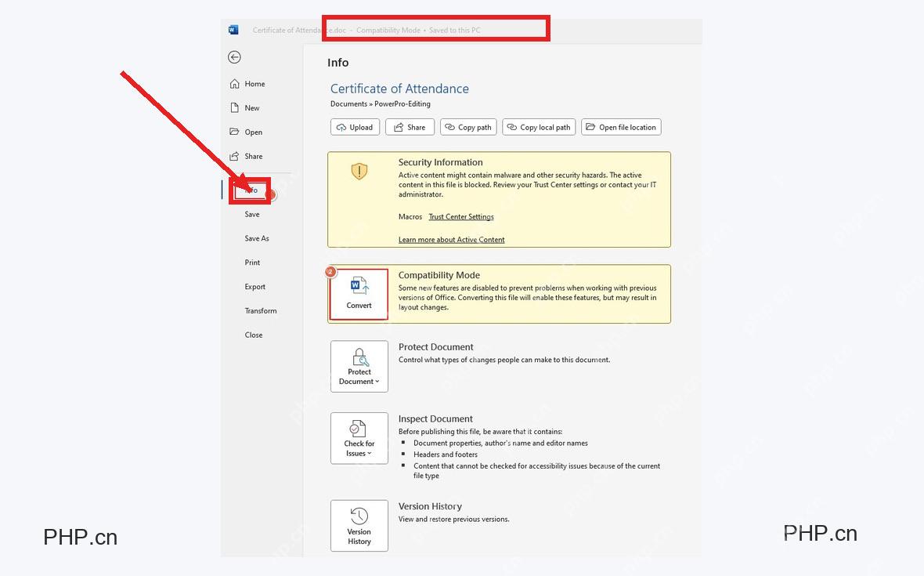The height and width of the screenshot is (576, 924).
Task: Open Trust Center Settings link
Action: [461, 217]
